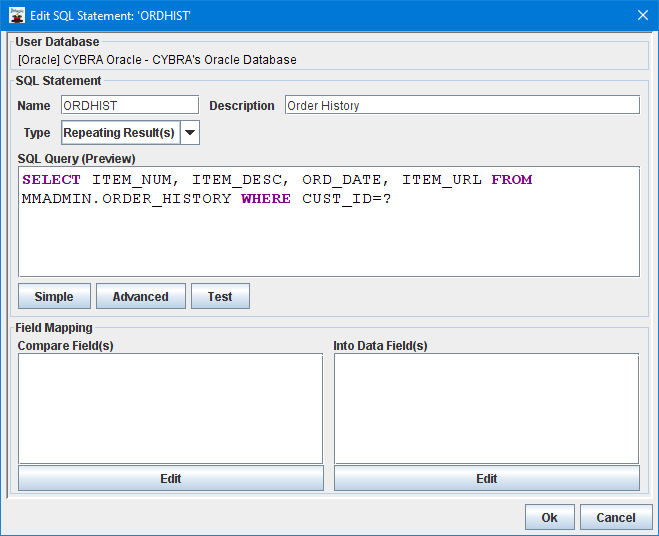Click the Test button

220,296
